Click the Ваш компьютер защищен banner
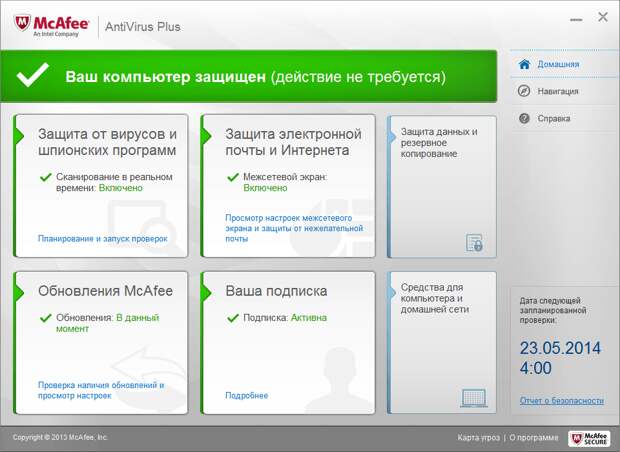Screen dimensions: 620x452 point(249,76)
